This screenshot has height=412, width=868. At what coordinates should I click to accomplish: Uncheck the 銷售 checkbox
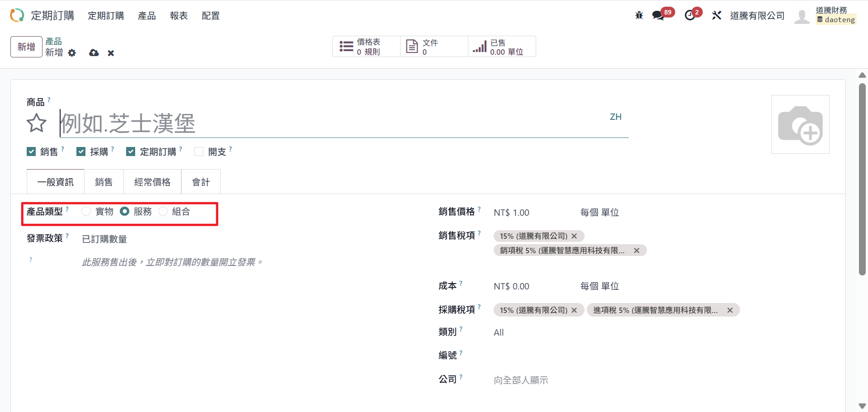(x=31, y=152)
